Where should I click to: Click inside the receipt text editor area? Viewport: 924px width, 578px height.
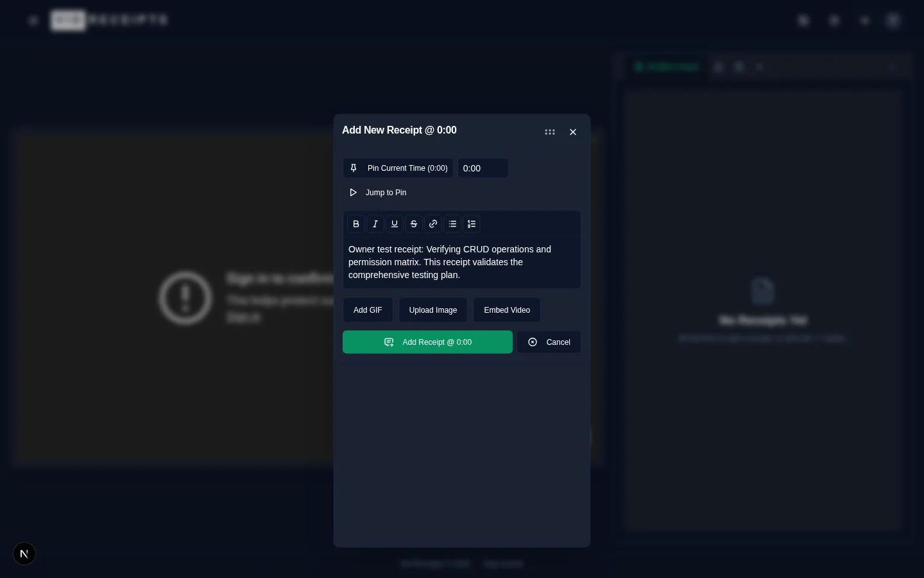[462, 262]
